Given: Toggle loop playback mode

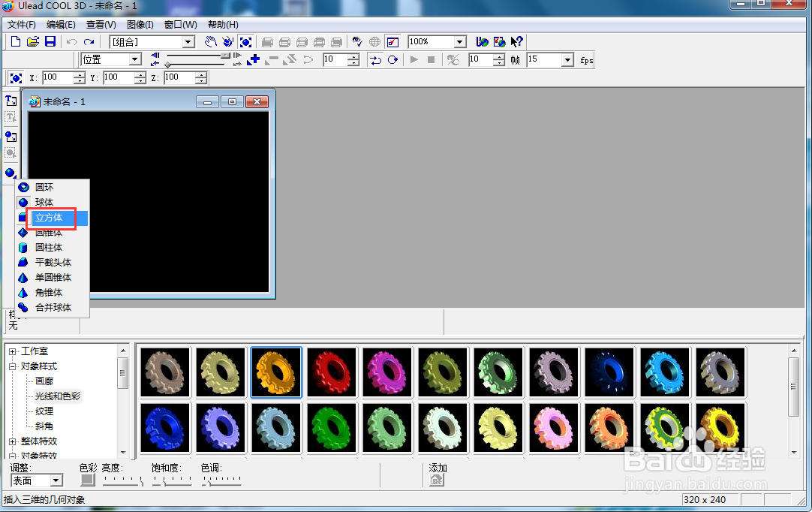Looking at the screenshot, I should coord(392,60).
